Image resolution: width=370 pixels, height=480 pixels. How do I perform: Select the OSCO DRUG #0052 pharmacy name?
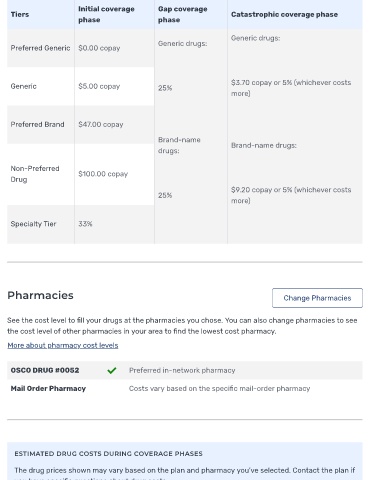[x=45, y=370]
